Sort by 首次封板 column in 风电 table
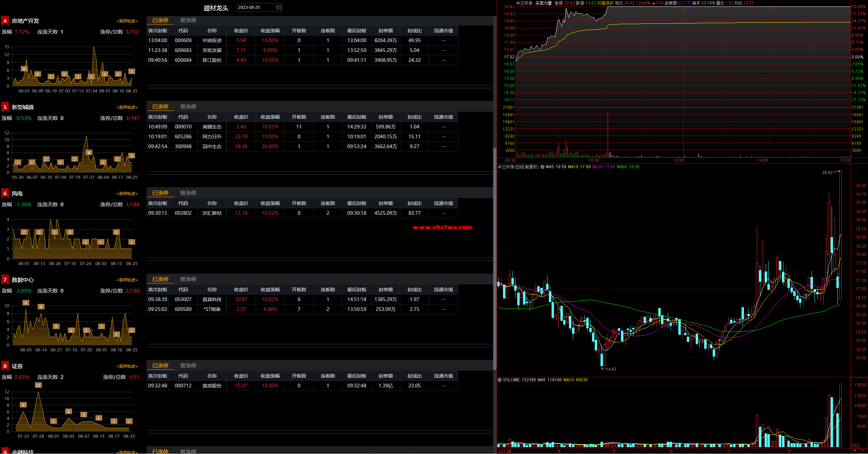This screenshot has height=454, width=868. click(x=158, y=203)
